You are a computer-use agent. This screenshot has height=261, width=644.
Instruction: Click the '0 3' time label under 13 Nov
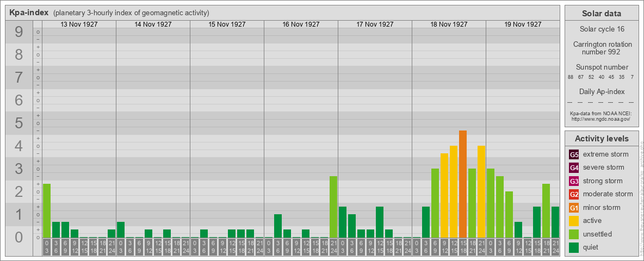click(47, 247)
